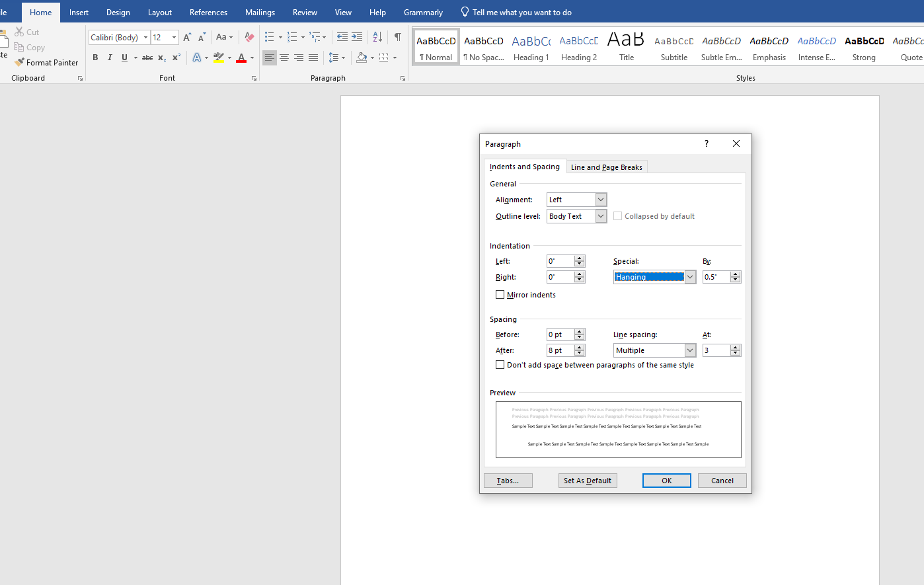
Task: Adjust Spacing Before spinner arrows
Action: pyautogui.click(x=580, y=334)
